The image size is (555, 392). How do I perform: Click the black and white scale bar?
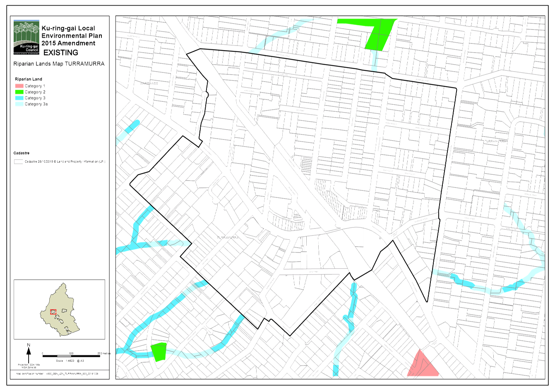point(71,356)
